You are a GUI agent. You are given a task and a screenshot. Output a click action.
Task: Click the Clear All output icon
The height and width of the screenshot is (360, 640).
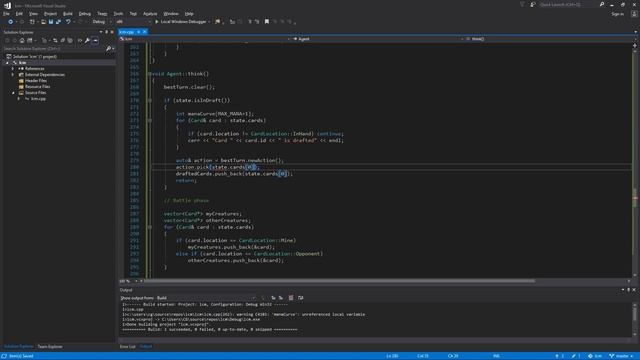[x=291, y=298]
